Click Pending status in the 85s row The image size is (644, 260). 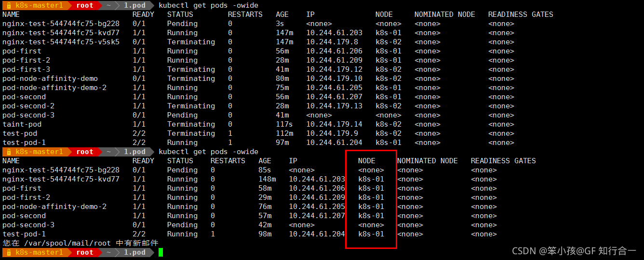[x=182, y=170]
